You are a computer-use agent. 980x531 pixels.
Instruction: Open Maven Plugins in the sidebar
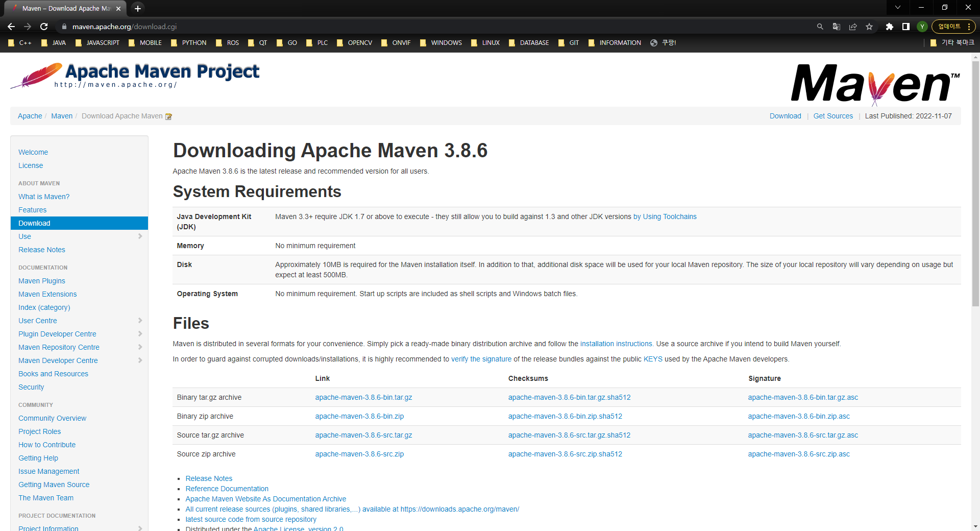(42, 281)
